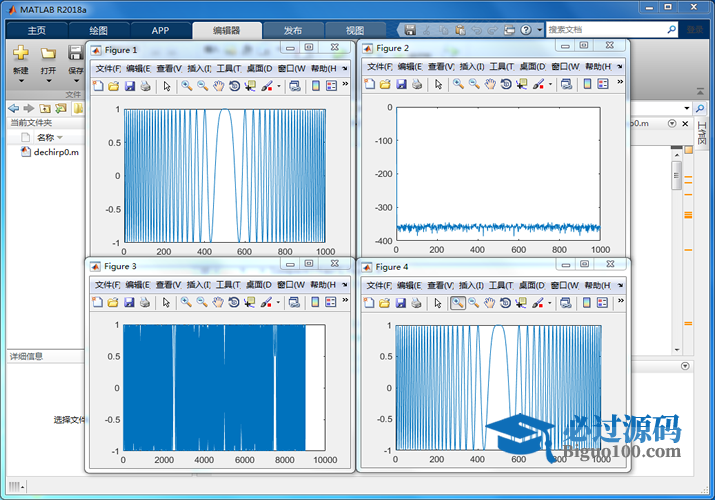Screen dimensions: 715x500
Task: Open file icon in Figure 3 toolbar
Action: 113,302
